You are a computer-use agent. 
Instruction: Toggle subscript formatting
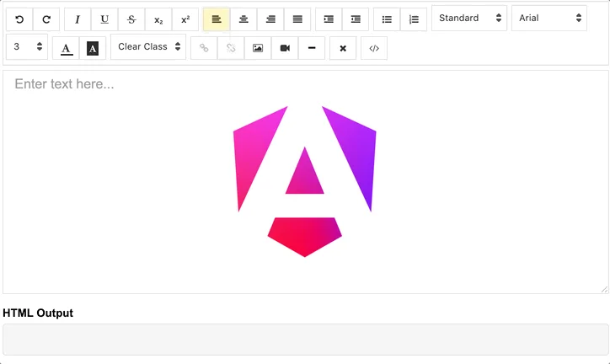pyautogui.click(x=158, y=19)
